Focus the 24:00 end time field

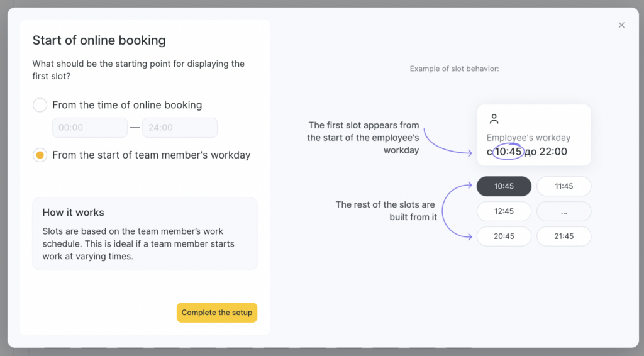(179, 128)
